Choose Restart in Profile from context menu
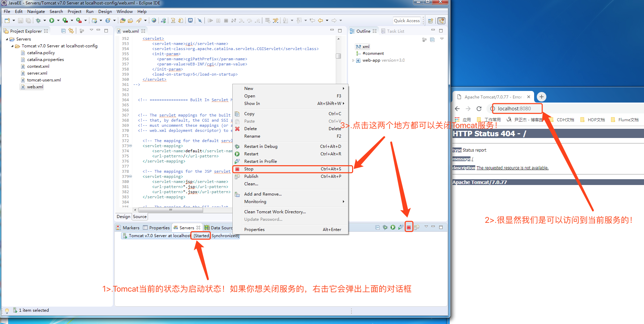Screen dimensions: 644x324 [x=291, y=161]
